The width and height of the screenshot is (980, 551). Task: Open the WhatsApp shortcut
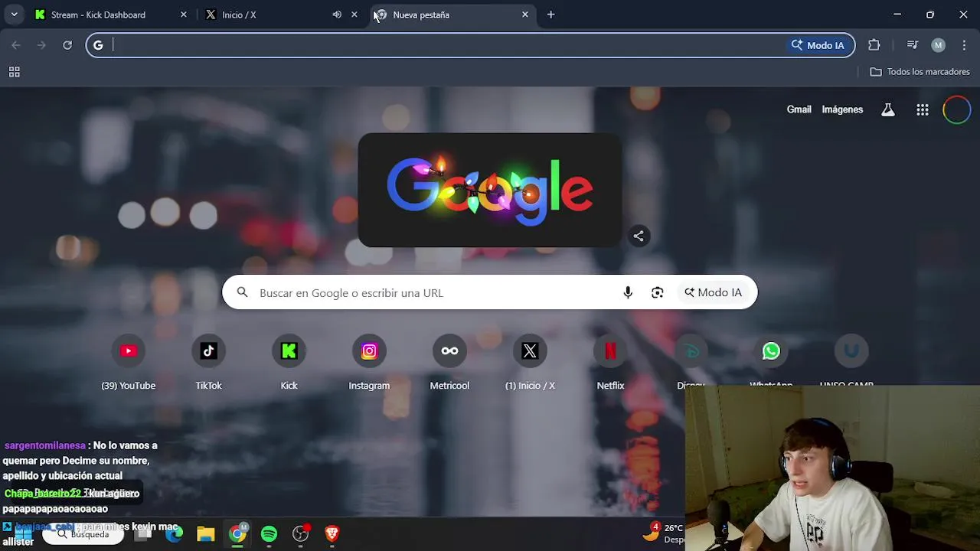point(771,361)
